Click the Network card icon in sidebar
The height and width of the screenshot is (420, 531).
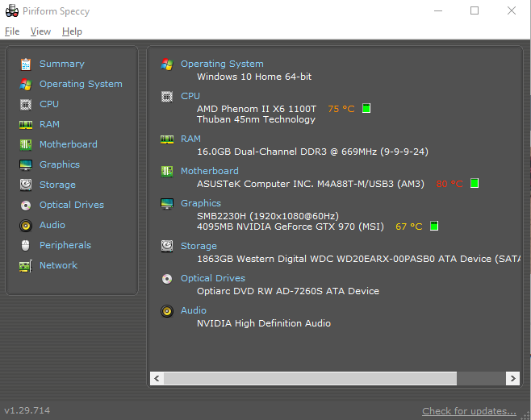[26, 266]
